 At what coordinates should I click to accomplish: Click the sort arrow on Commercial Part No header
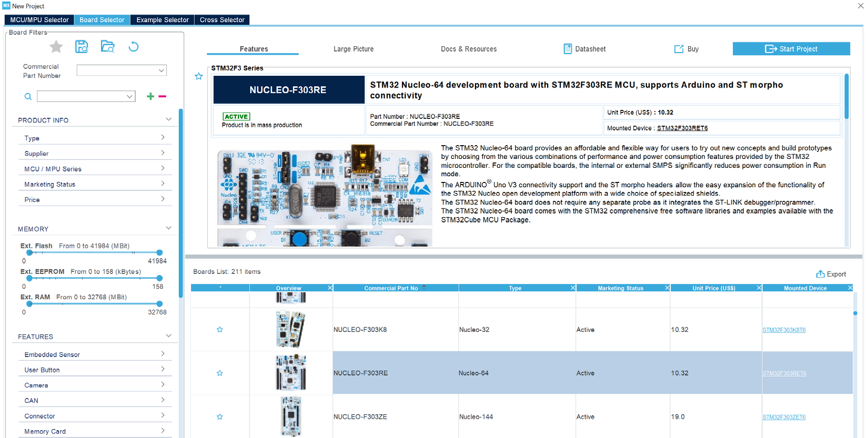(x=424, y=287)
